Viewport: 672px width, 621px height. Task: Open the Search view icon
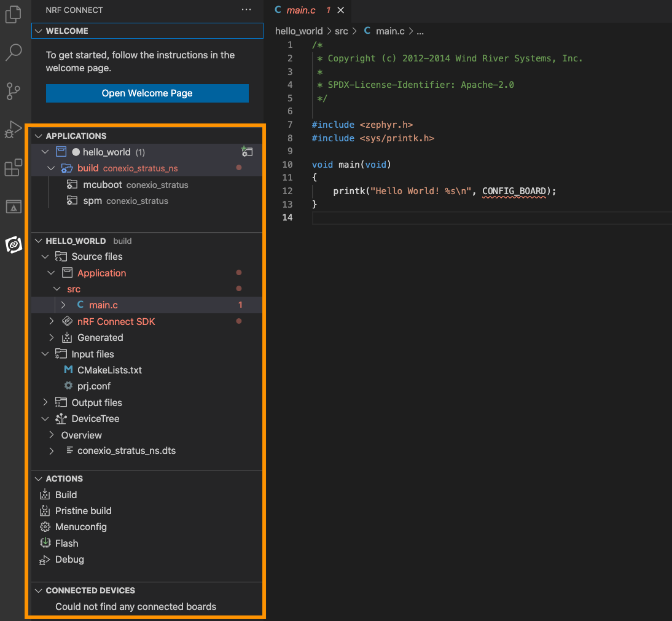pyautogui.click(x=14, y=53)
